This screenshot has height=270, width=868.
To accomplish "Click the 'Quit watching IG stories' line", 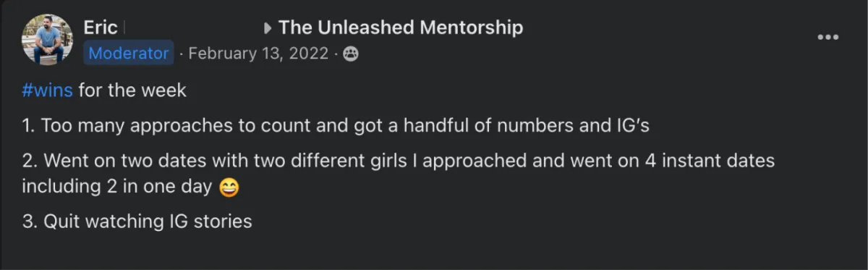I will point(137,221).
